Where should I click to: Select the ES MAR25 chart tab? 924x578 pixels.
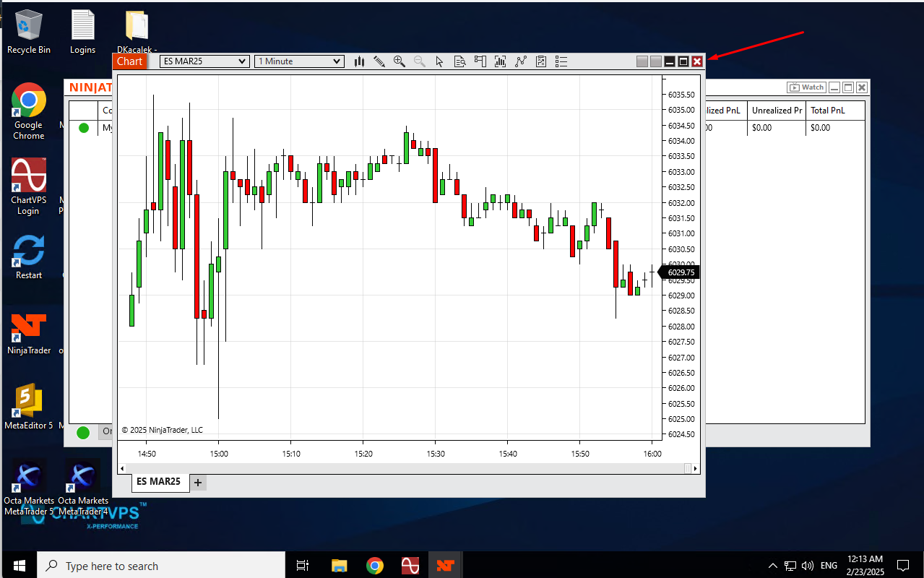pos(158,482)
